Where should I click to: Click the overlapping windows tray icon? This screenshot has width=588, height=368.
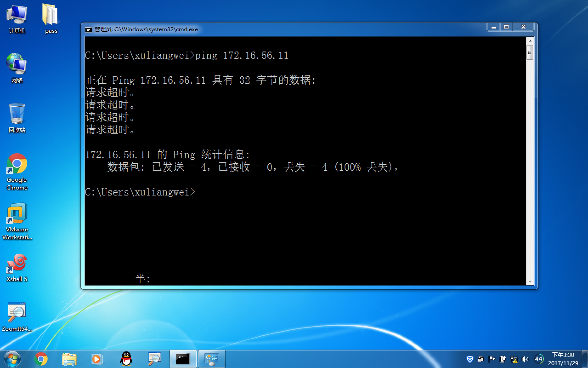point(481,359)
